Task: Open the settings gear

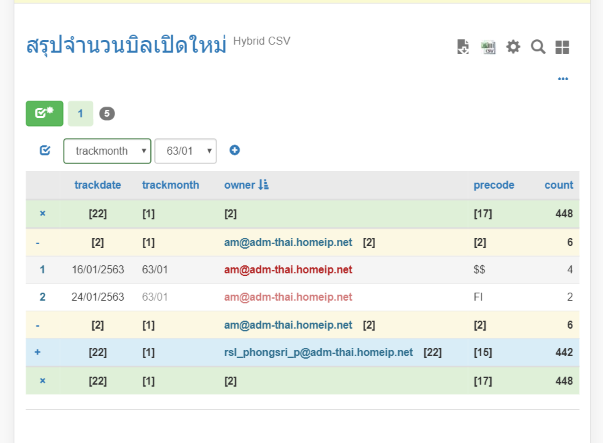Action: 513,47
